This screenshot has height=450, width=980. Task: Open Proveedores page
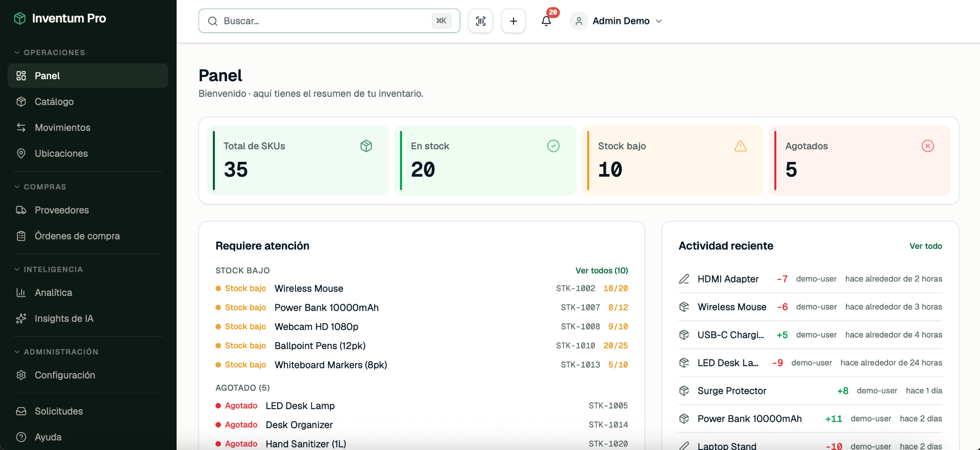click(88, 210)
